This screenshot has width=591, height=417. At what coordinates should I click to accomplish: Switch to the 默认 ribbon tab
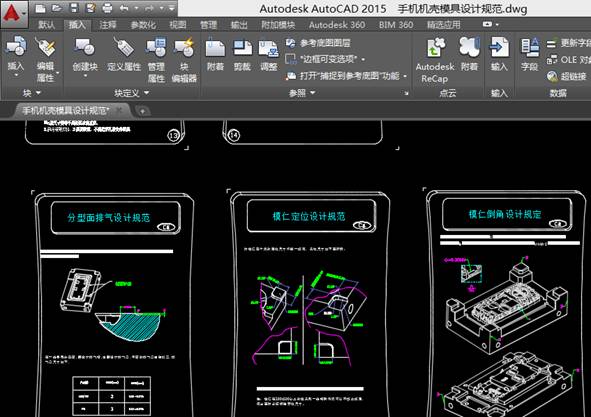coord(46,25)
